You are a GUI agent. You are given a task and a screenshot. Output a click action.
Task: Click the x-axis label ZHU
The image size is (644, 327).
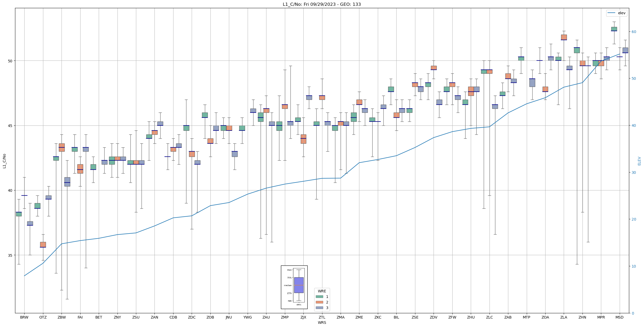click(471, 317)
